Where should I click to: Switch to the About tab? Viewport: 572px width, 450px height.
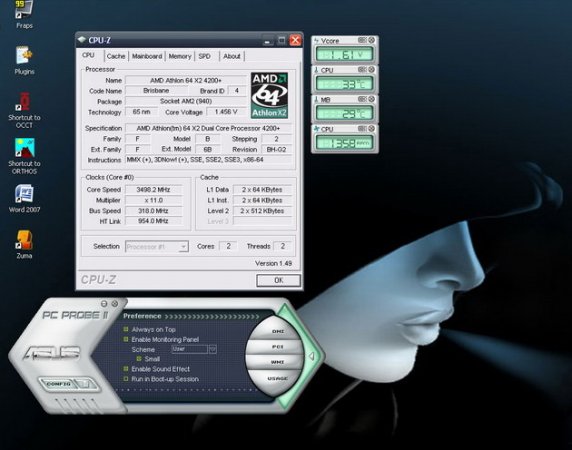point(232,56)
